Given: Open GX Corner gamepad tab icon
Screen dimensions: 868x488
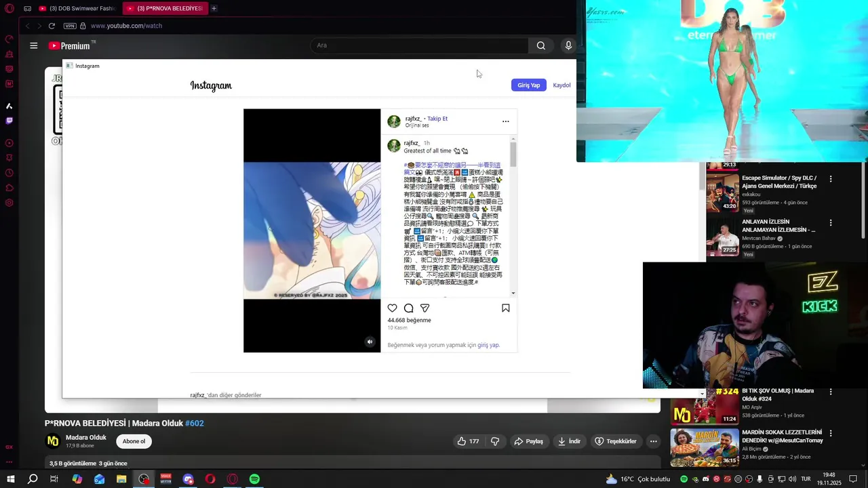Looking at the screenshot, I should [27, 8].
